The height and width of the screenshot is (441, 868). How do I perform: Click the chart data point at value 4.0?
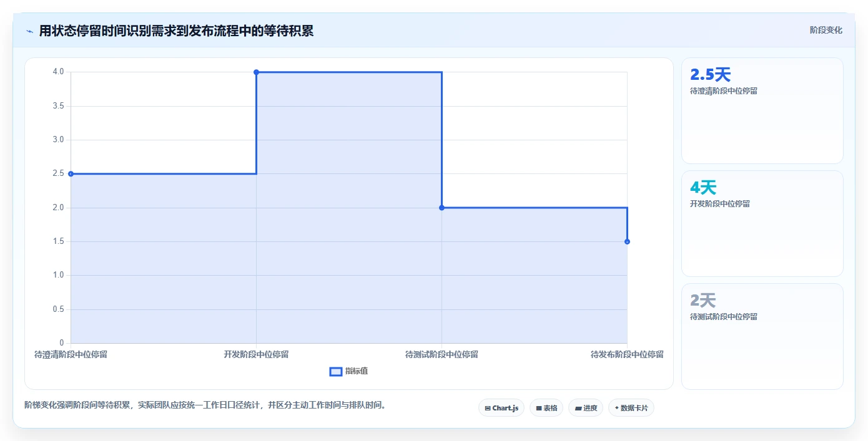pos(256,72)
